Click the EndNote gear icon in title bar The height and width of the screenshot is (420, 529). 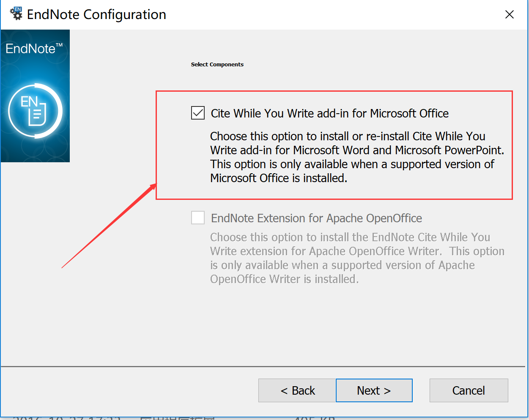pos(16,14)
